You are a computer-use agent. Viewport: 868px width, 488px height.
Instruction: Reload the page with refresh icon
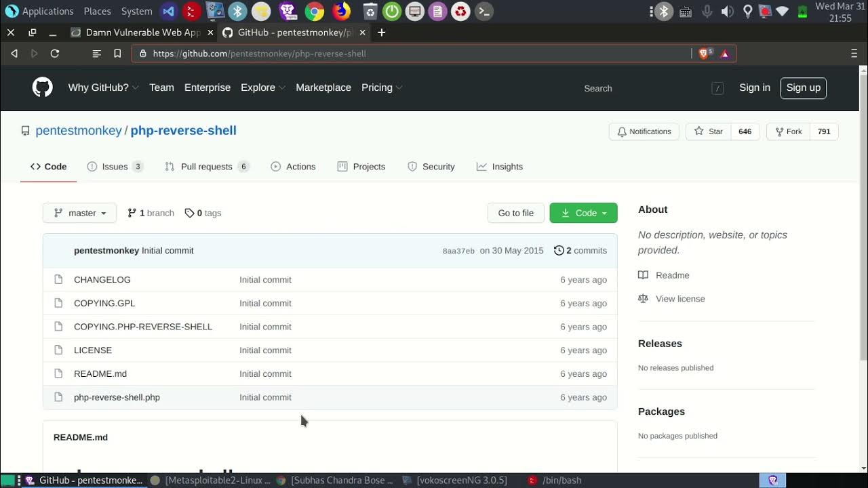point(55,54)
